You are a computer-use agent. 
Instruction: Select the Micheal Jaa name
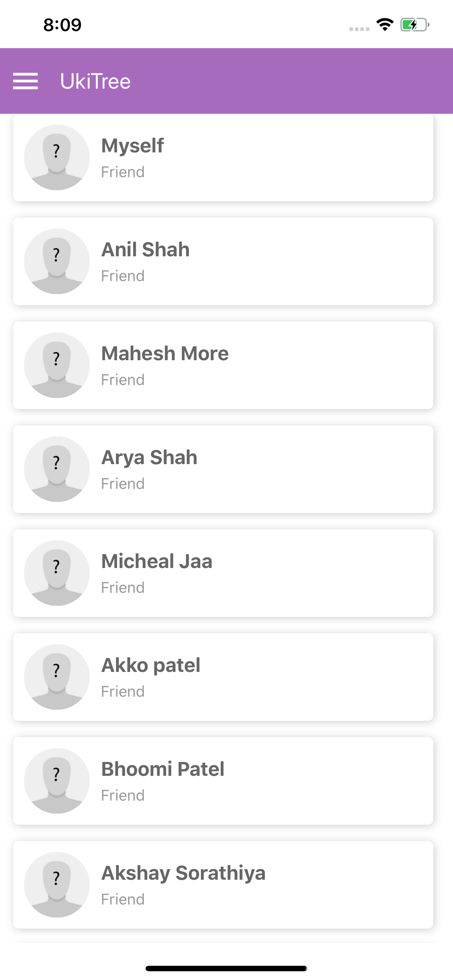pyautogui.click(x=156, y=561)
